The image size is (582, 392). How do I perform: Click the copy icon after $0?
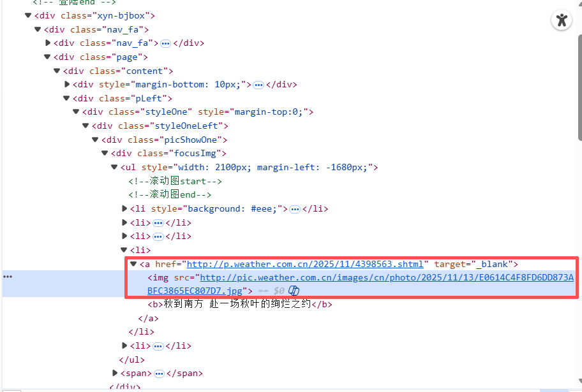294,291
